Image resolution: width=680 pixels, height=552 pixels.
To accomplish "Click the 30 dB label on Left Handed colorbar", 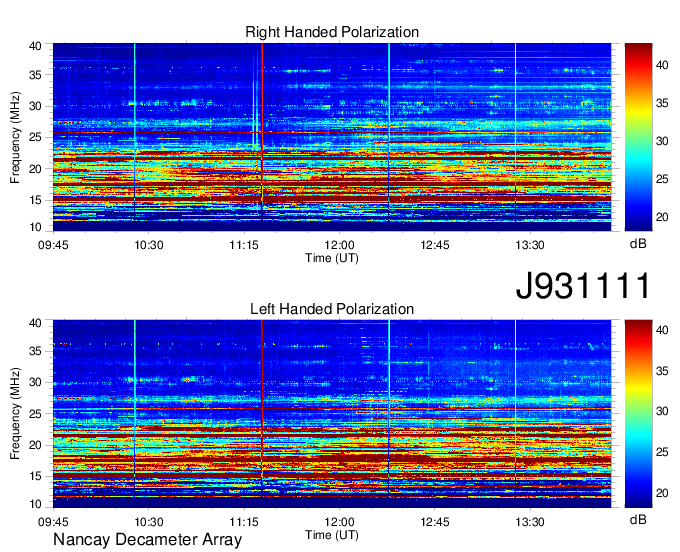I will coord(662,411).
